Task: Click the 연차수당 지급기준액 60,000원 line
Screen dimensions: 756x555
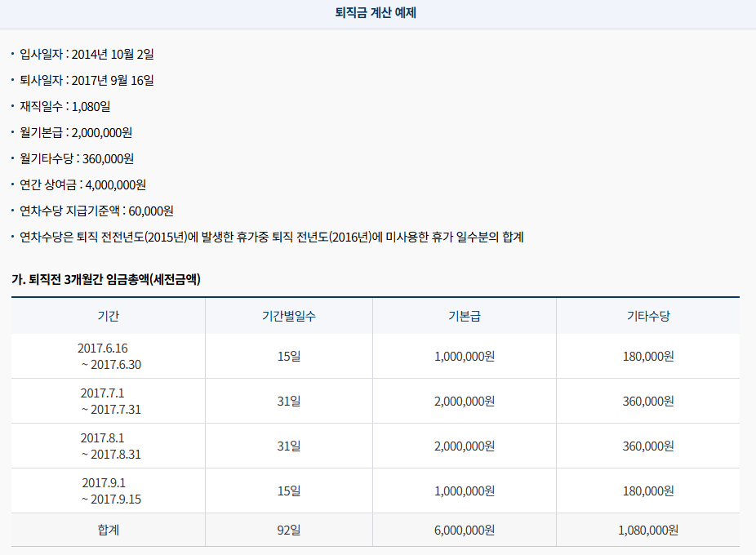Action: click(96, 211)
